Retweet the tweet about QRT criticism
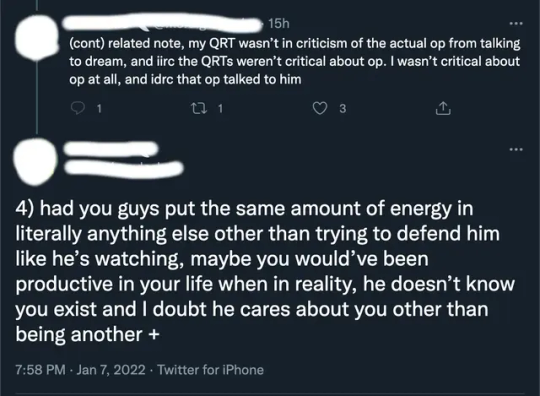The width and height of the screenshot is (540, 396). 199,108
